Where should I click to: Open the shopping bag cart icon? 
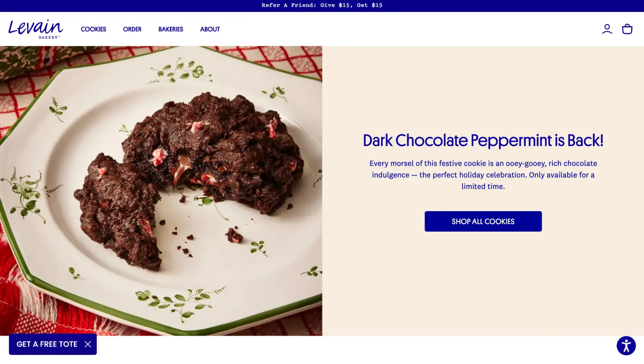click(x=627, y=29)
